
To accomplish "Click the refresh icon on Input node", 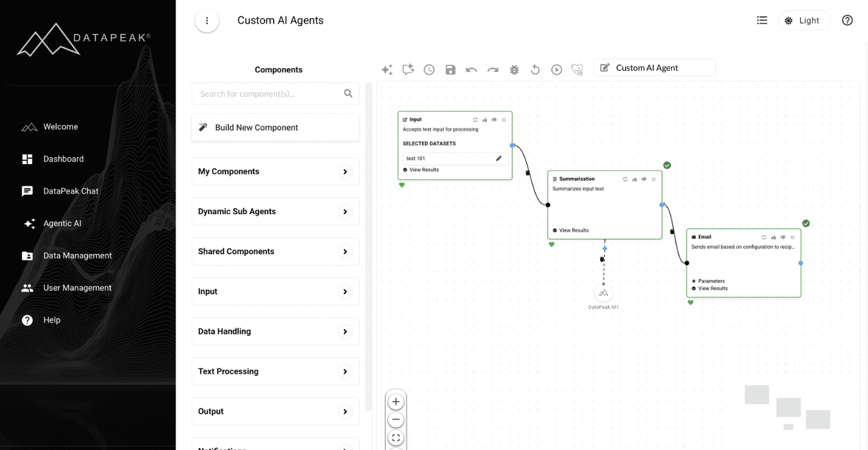I will [x=475, y=120].
